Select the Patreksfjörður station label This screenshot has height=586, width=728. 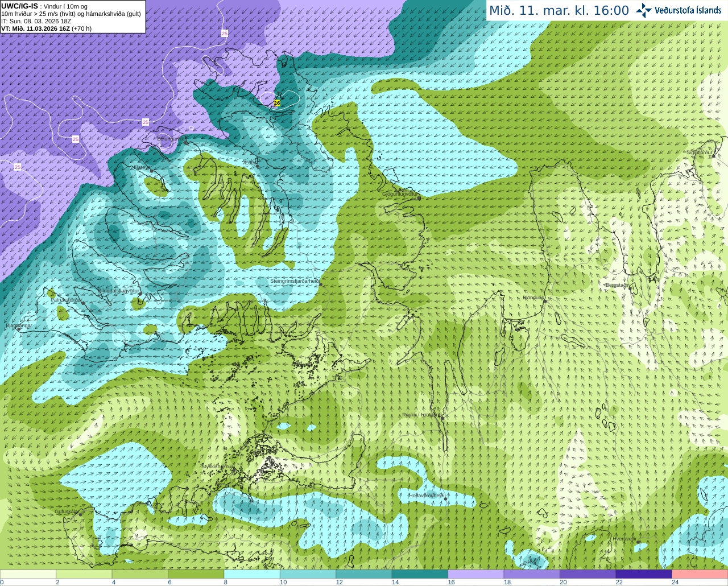pos(67,299)
